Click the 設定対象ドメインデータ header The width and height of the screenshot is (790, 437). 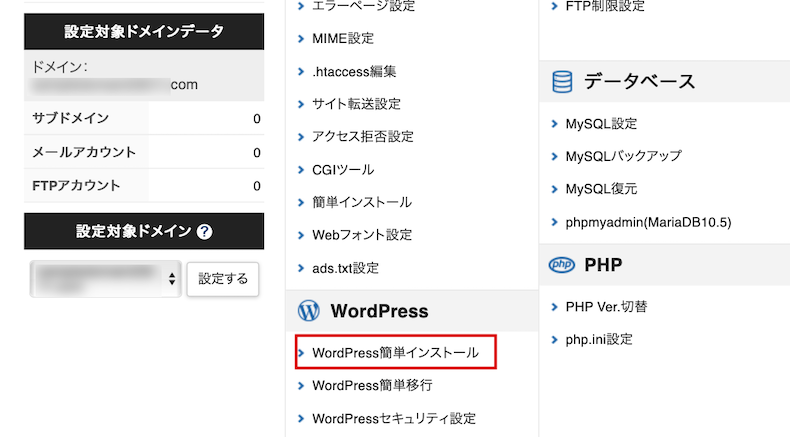coord(144,31)
